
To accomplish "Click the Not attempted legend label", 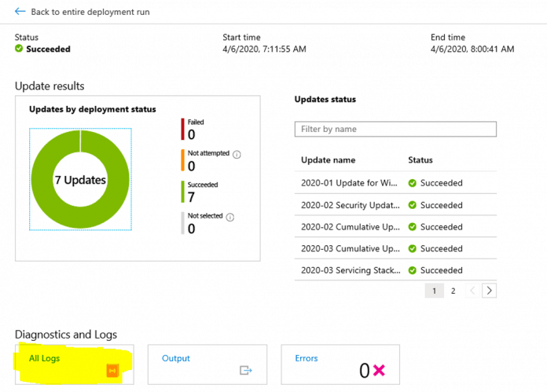I will [x=208, y=153].
